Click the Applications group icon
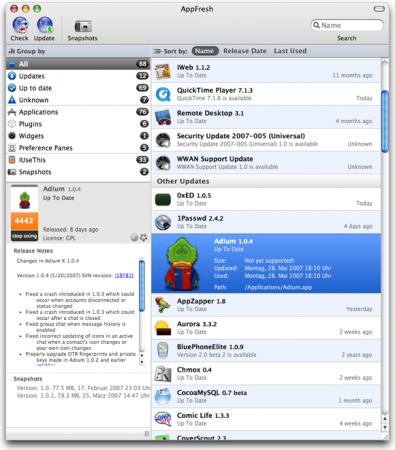 pos(12,112)
